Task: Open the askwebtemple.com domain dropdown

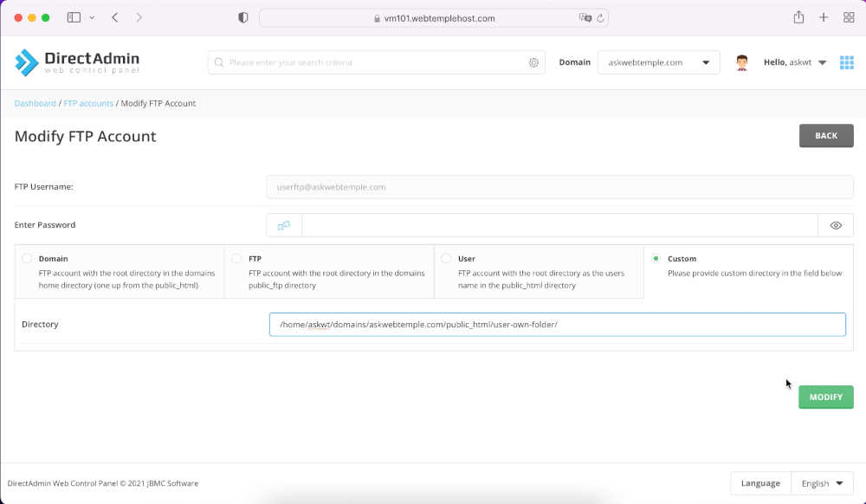Action: 659,62
